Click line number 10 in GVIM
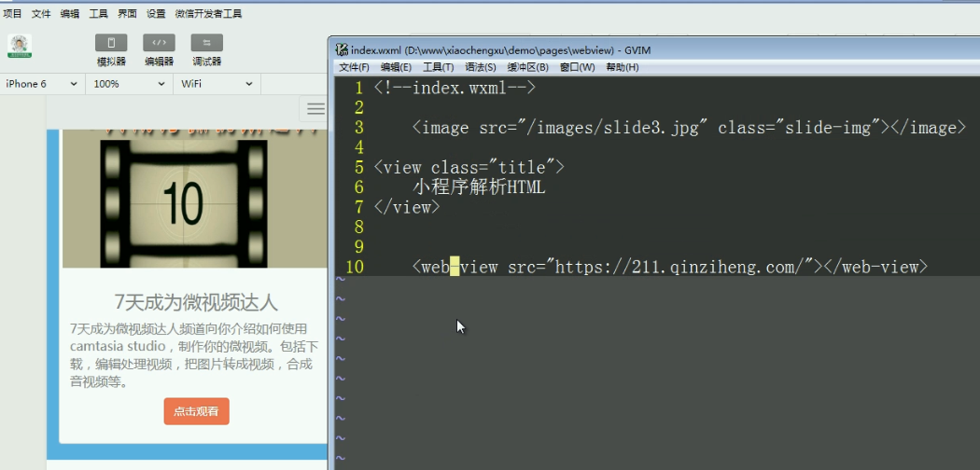Image resolution: width=980 pixels, height=470 pixels. pyautogui.click(x=354, y=267)
